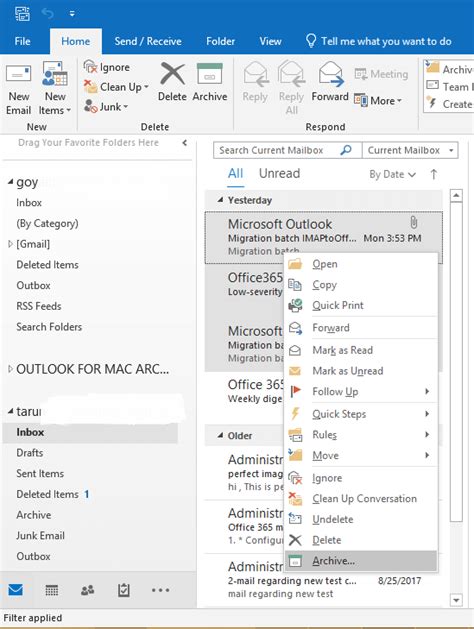Click the Archive box icon in ribbon

(x=210, y=73)
